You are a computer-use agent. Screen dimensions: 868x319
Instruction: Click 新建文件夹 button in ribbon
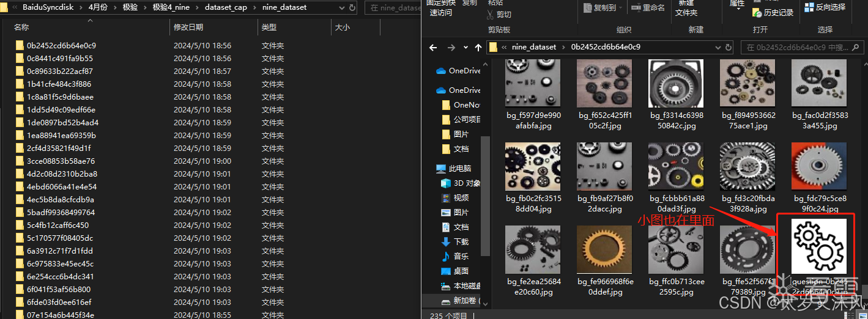(x=686, y=8)
